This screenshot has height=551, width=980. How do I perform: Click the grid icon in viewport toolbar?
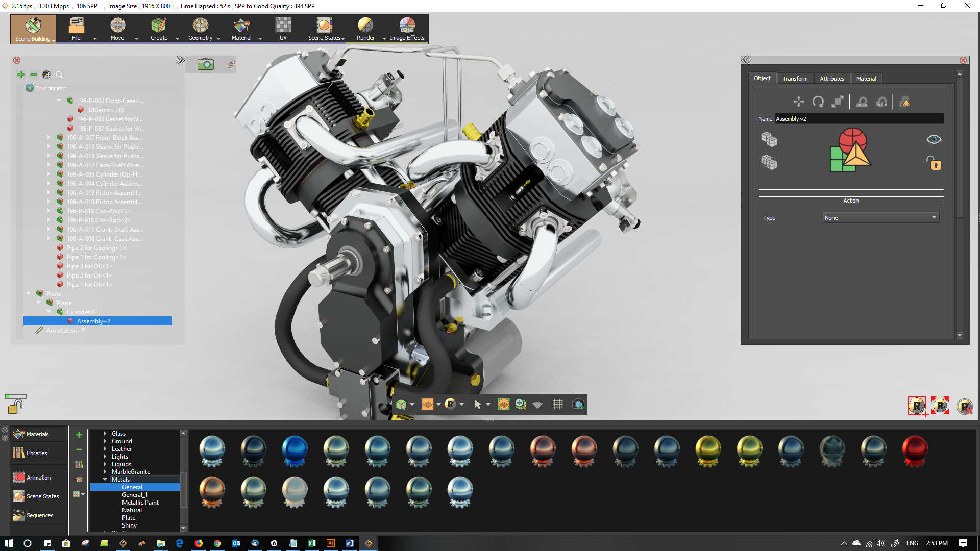(x=558, y=405)
